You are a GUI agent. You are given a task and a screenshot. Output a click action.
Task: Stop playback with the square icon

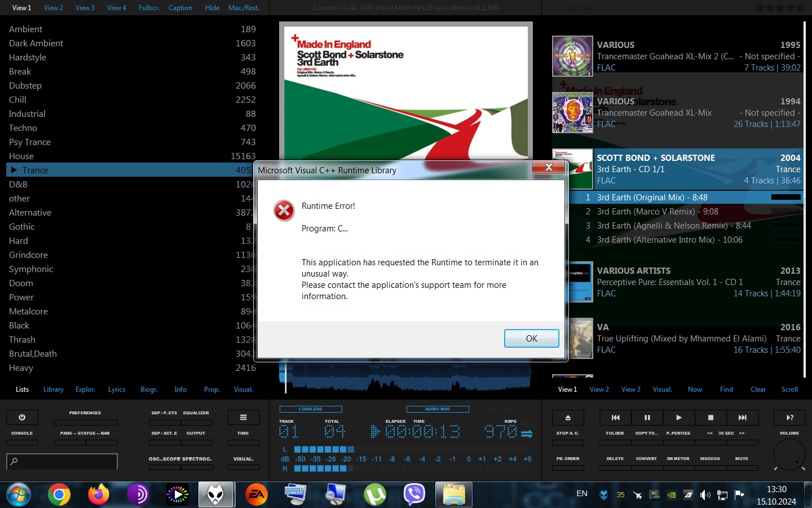coord(710,418)
